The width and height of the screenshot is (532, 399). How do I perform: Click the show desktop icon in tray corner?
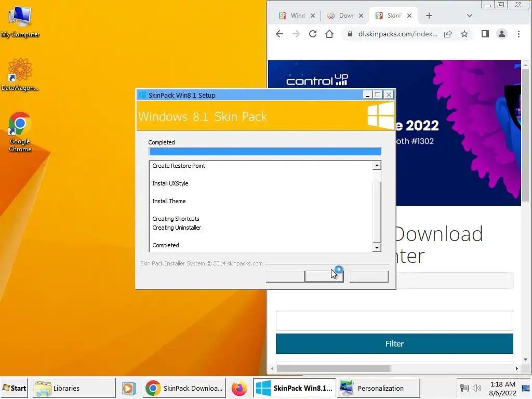point(526,388)
